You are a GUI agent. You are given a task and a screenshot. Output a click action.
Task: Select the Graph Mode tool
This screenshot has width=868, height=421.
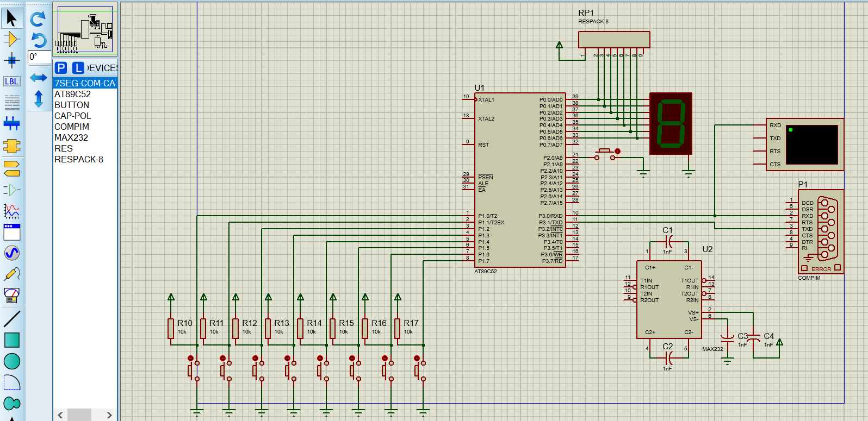coord(11,210)
